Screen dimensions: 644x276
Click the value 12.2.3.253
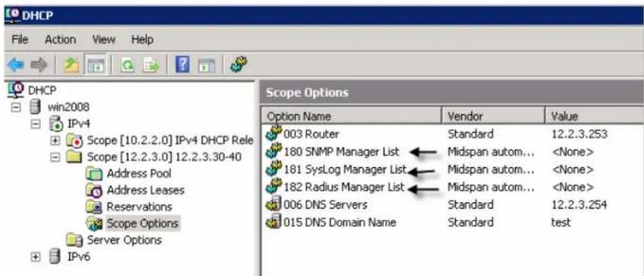580,134
